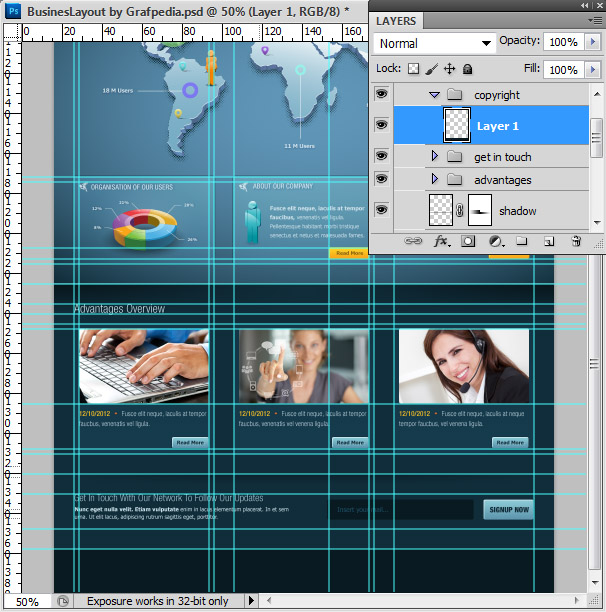Open status bar info flyout arrow
The width and height of the screenshot is (606, 612).
coord(251,600)
